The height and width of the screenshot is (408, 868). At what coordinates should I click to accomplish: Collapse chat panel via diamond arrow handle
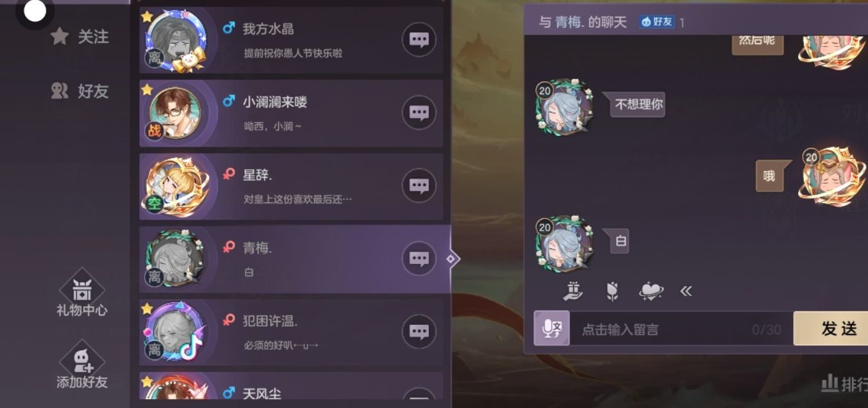(451, 259)
